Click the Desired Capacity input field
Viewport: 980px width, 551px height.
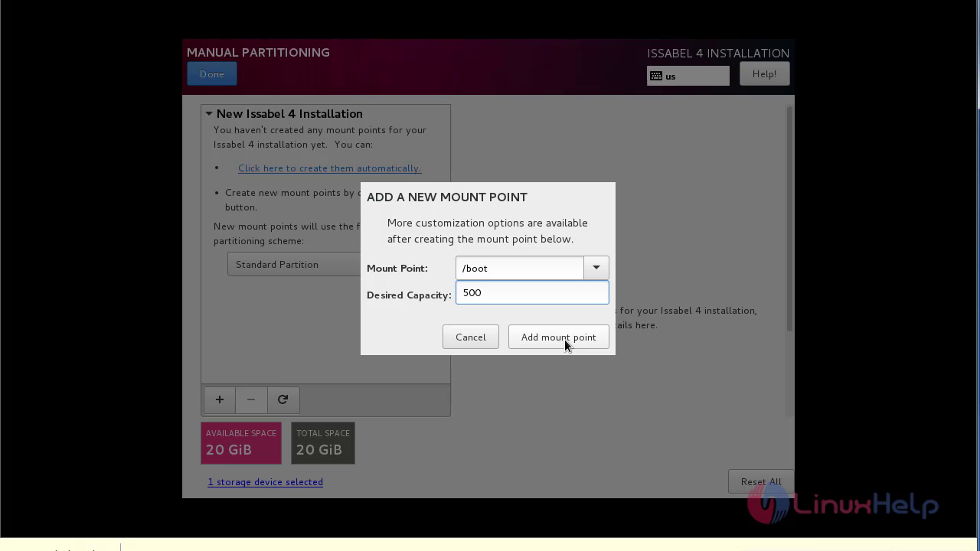[532, 292]
